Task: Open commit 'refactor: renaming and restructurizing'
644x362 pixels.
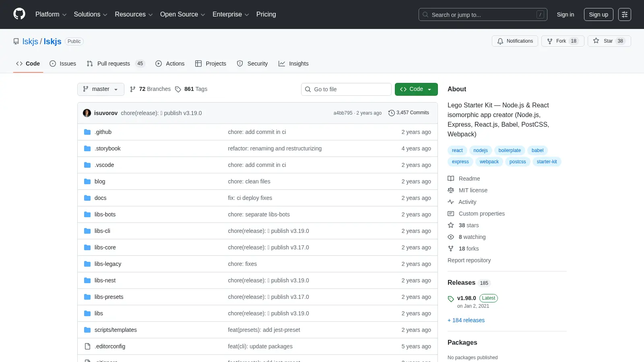Action: coord(275,148)
